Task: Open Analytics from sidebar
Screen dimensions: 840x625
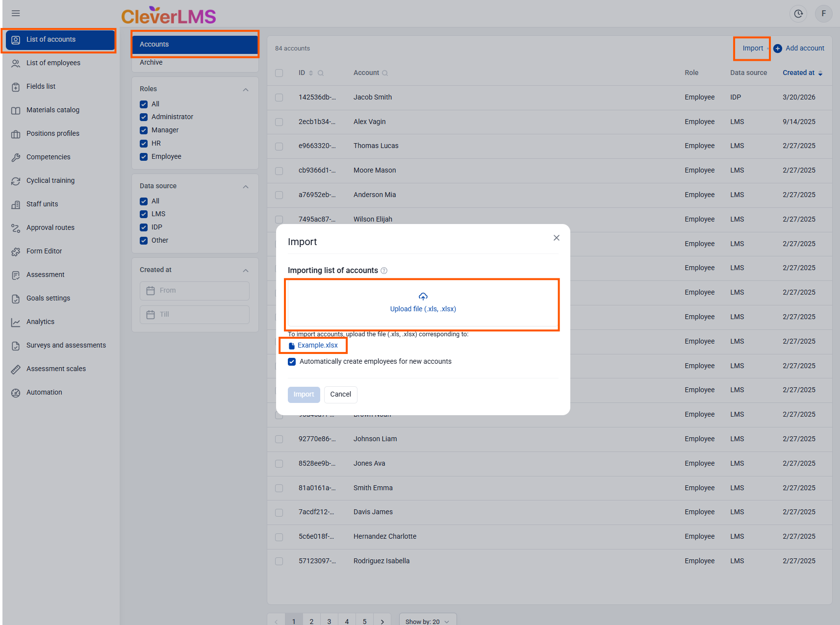Action: click(40, 322)
